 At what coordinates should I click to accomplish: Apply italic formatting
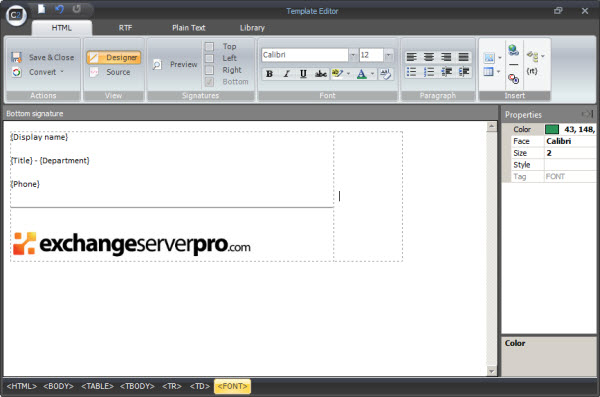click(x=286, y=74)
